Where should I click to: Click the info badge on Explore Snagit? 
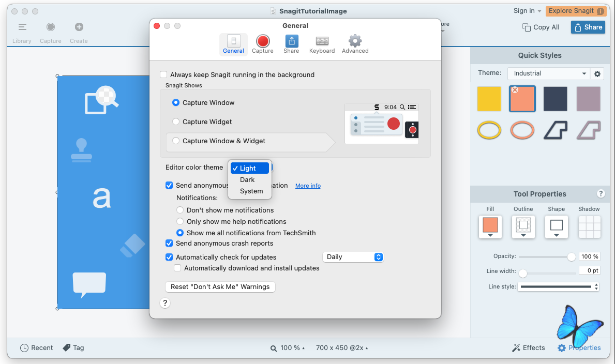601,11
